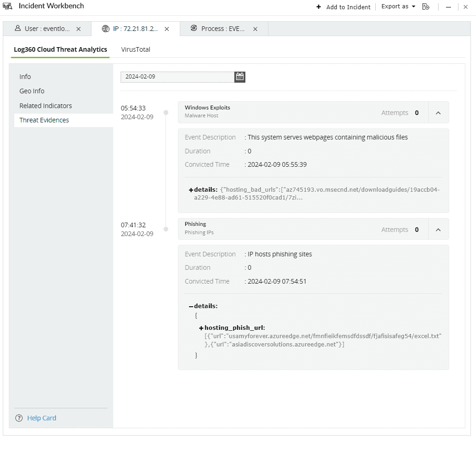Expand details under Windows Exploits
The height and width of the screenshot is (449, 476).
click(190, 189)
